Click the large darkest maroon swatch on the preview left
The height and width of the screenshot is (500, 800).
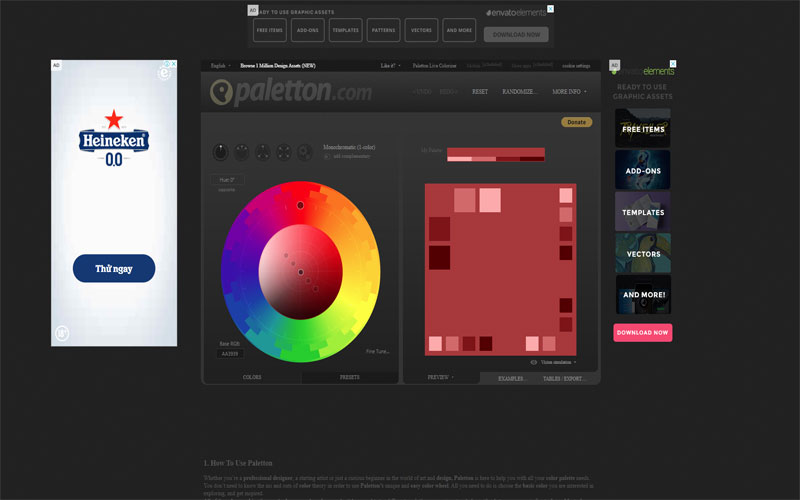point(439,257)
